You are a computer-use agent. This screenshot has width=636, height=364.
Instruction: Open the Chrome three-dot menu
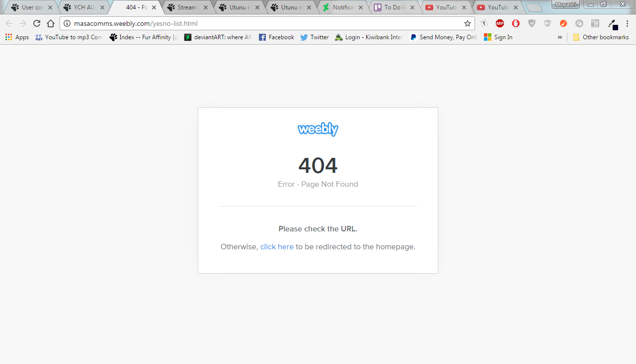627,23
